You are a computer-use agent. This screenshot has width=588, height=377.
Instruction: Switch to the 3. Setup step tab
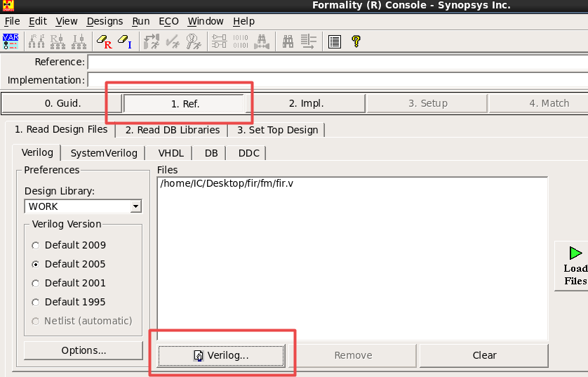(x=428, y=103)
